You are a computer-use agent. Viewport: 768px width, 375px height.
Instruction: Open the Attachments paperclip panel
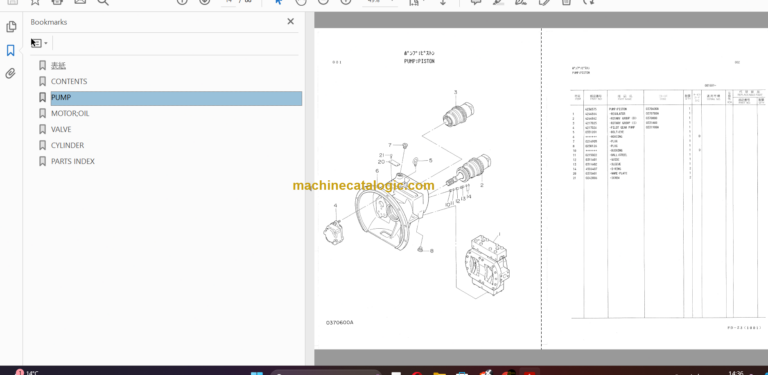point(11,73)
